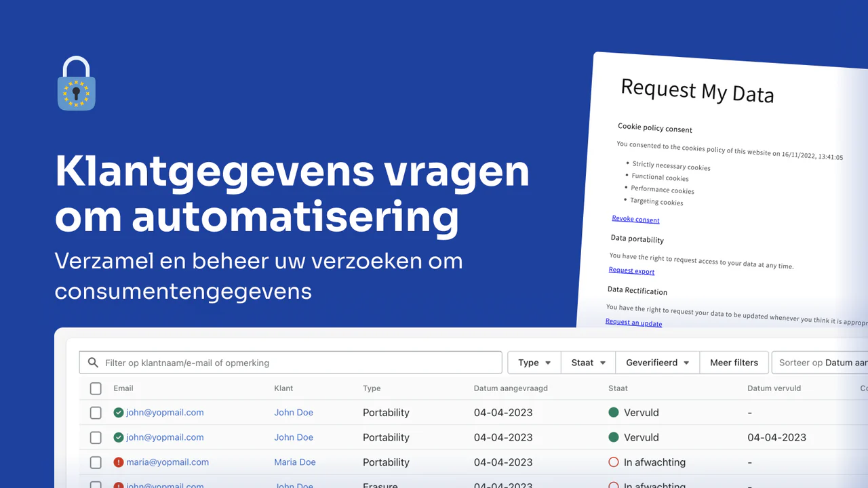Open the Staat filter dropdown

(x=588, y=363)
